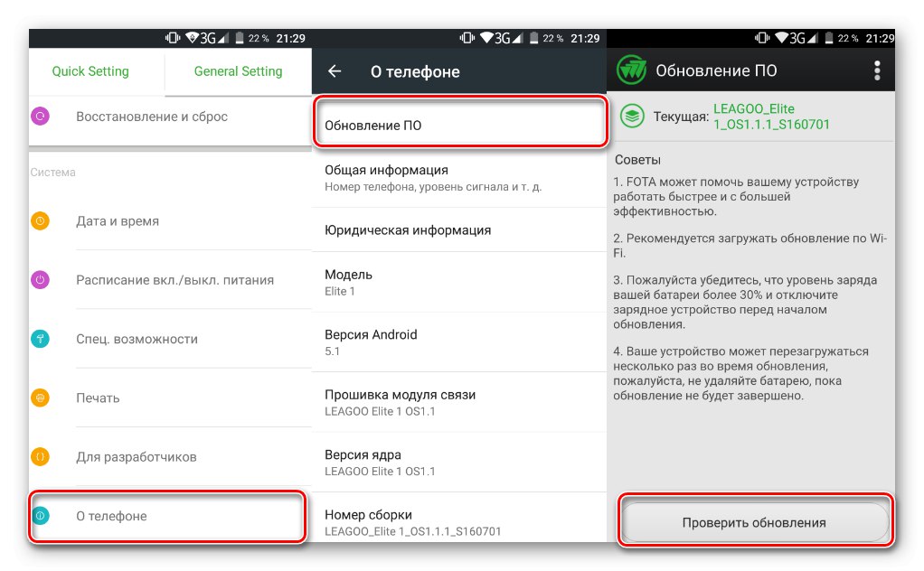Tap the green layers icon beside Текущая

pos(632,116)
